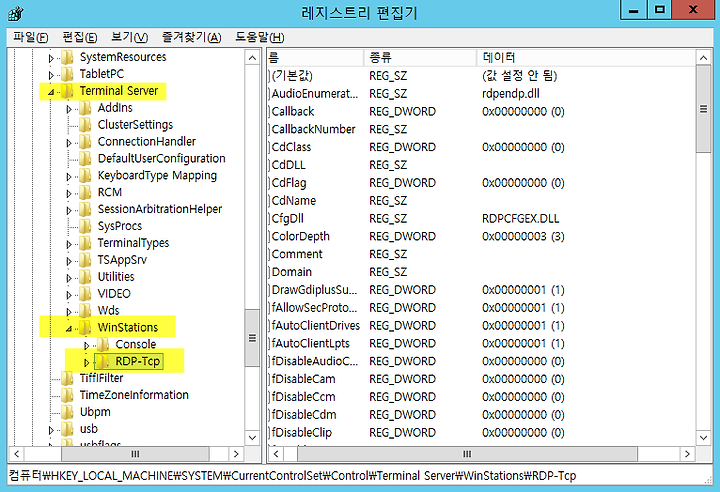This screenshot has width=720, height=492.
Task: Select the ColorDepth value
Action: 300,237
